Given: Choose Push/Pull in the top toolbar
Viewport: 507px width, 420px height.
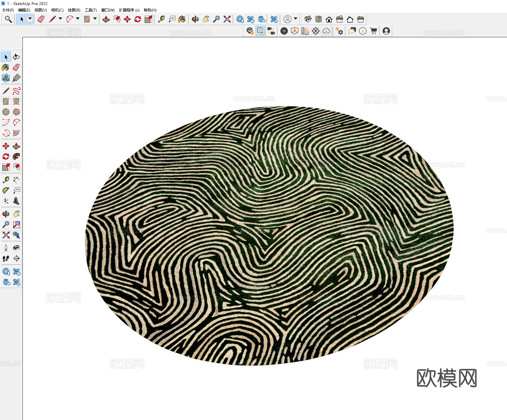Looking at the screenshot, I should click(x=106, y=19).
